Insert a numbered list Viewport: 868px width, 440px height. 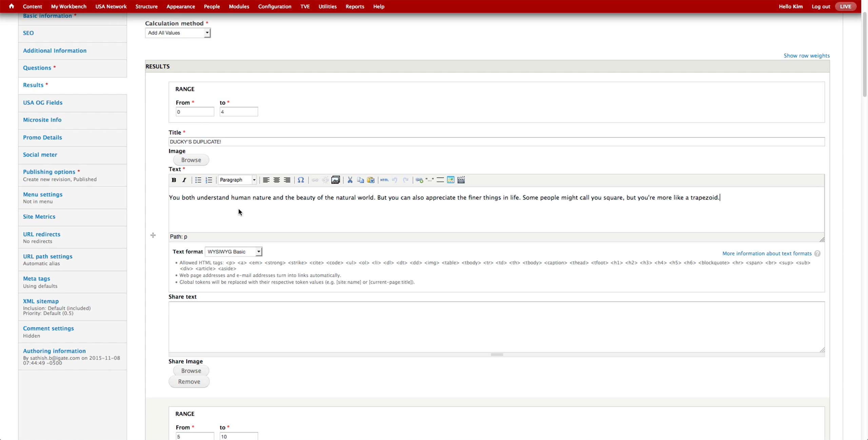(209, 180)
